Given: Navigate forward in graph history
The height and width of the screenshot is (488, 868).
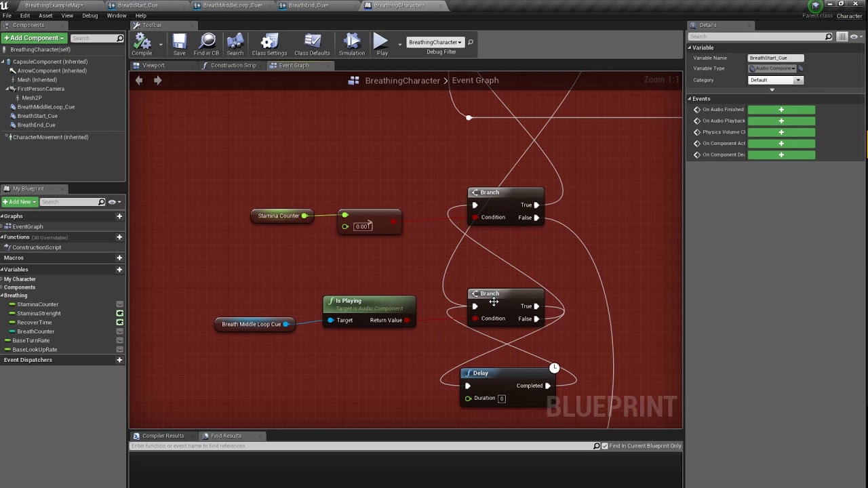Looking at the screenshot, I should click(157, 80).
